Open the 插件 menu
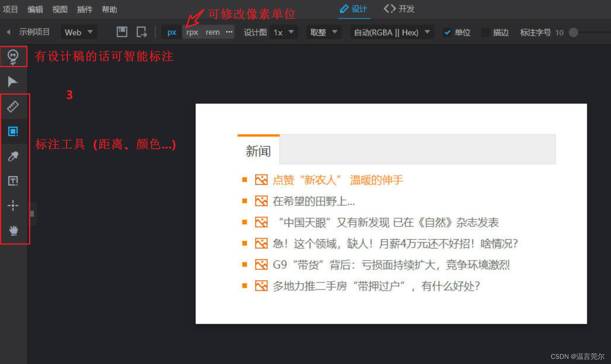The width and height of the screenshot is (611, 364). click(84, 9)
